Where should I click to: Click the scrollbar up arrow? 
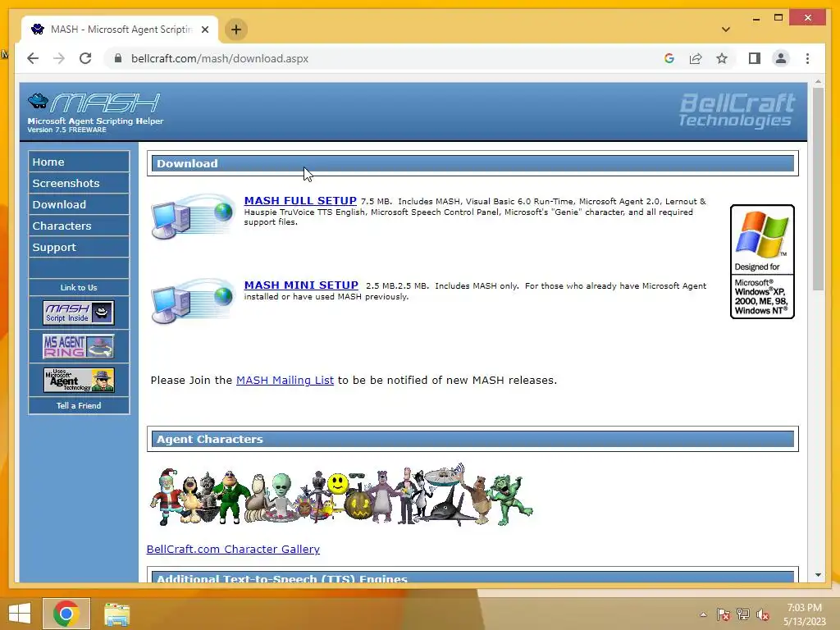click(818, 82)
